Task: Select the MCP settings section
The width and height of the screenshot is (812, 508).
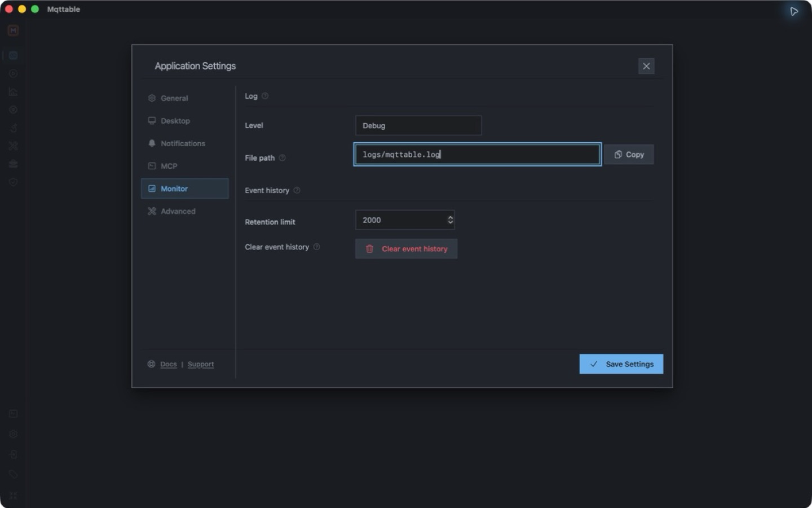Action: pos(184,166)
